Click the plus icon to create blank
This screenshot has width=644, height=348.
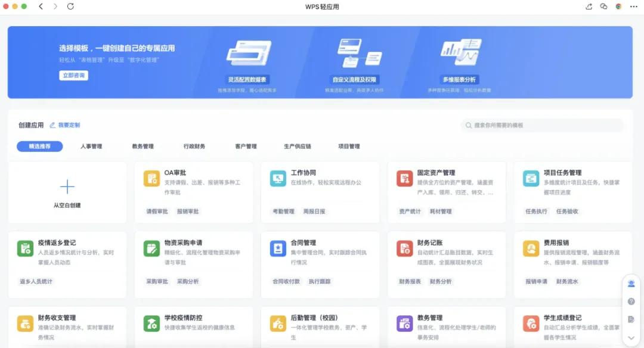coord(67,187)
